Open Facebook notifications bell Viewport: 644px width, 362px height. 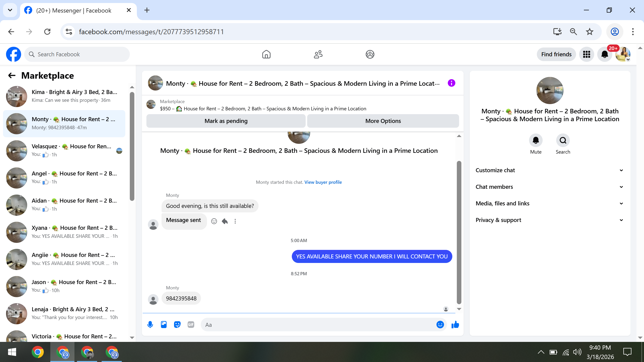(605, 54)
